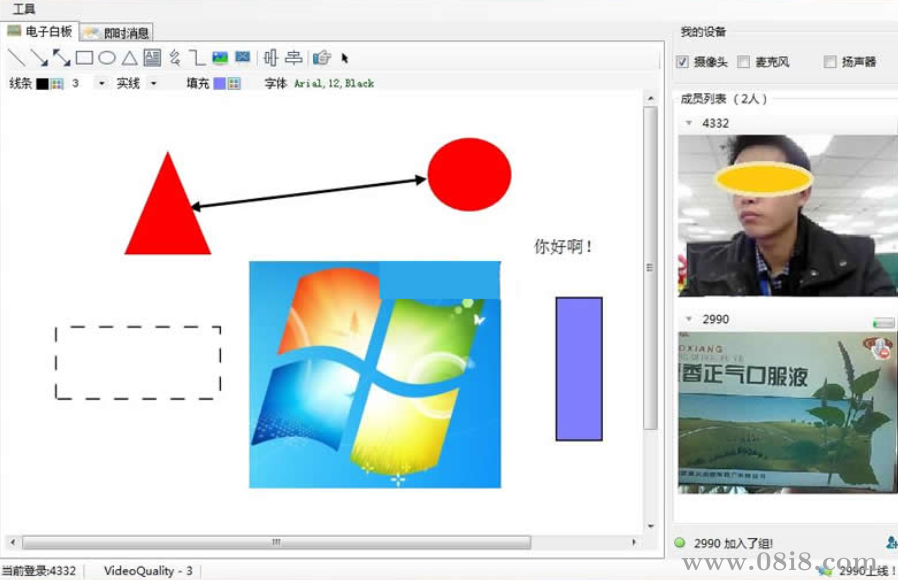Viewport: 898px width, 580px height.
Task: Click the users icon beside 2990上线 notice
Action: 824,570
